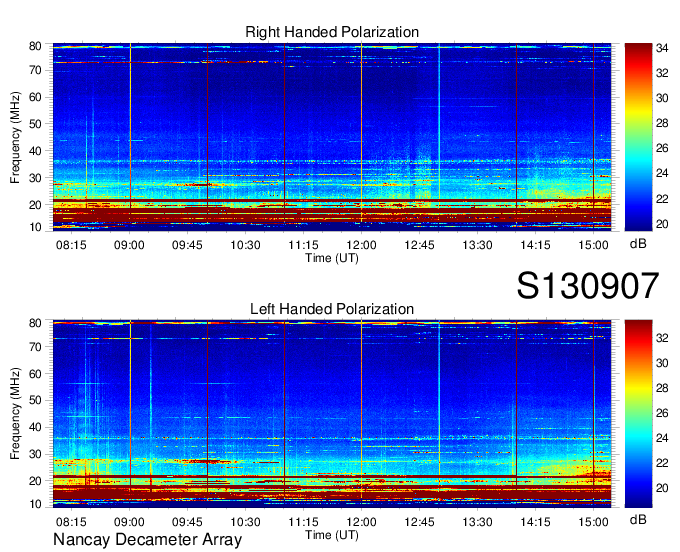Click 'Frequency (MHz)' axis label of bottom plot

pos(15,414)
